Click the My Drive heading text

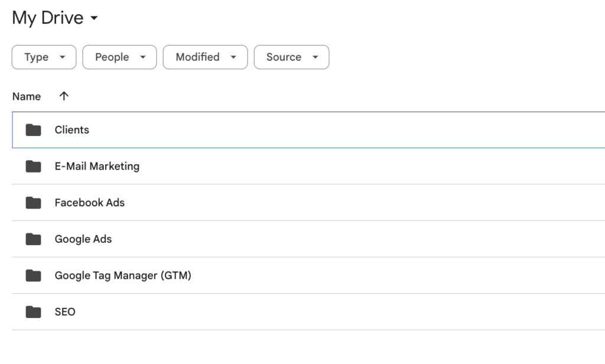coord(47,18)
